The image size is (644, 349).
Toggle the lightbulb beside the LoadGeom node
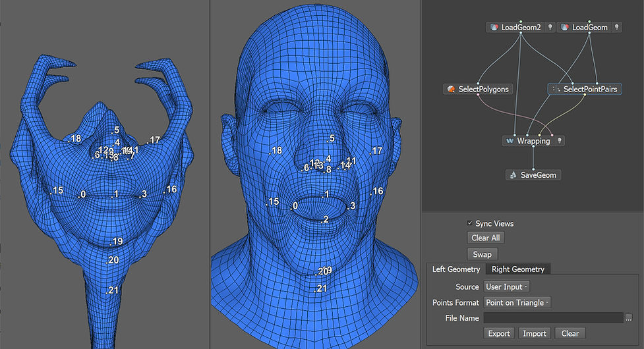click(616, 28)
